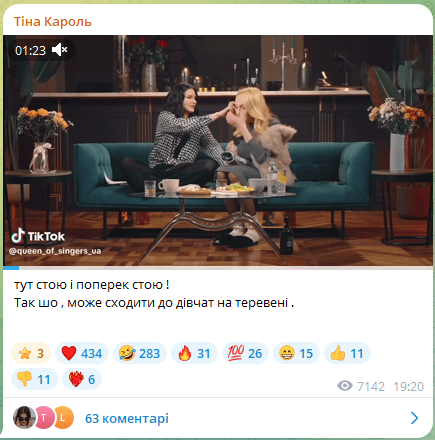Click the orange L commenter avatar
The height and width of the screenshot is (440, 435).
coord(63,417)
